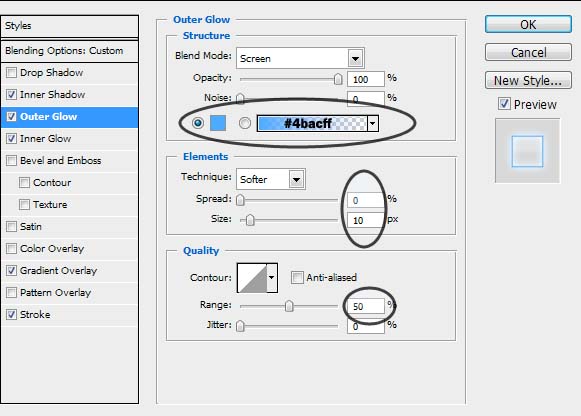Uncheck the Gradient Overlay checkbox
Image resolution: width=581 pixels, height=416 pixels.
click(x=11, y=270)
